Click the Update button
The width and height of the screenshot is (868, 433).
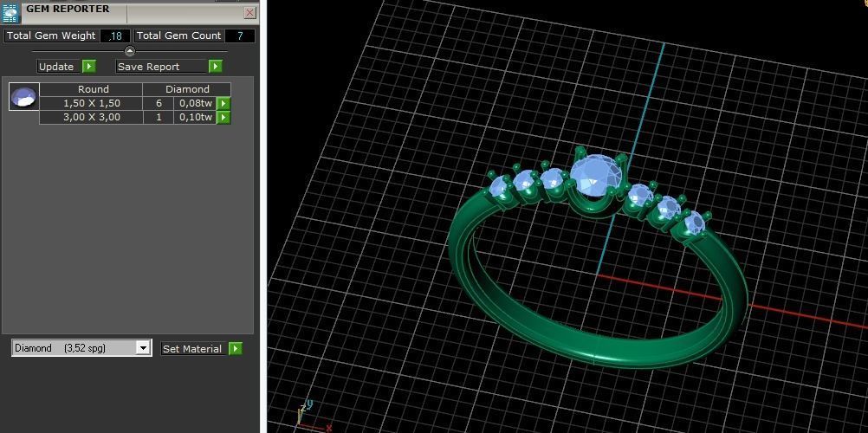click(x=59, y=67)
